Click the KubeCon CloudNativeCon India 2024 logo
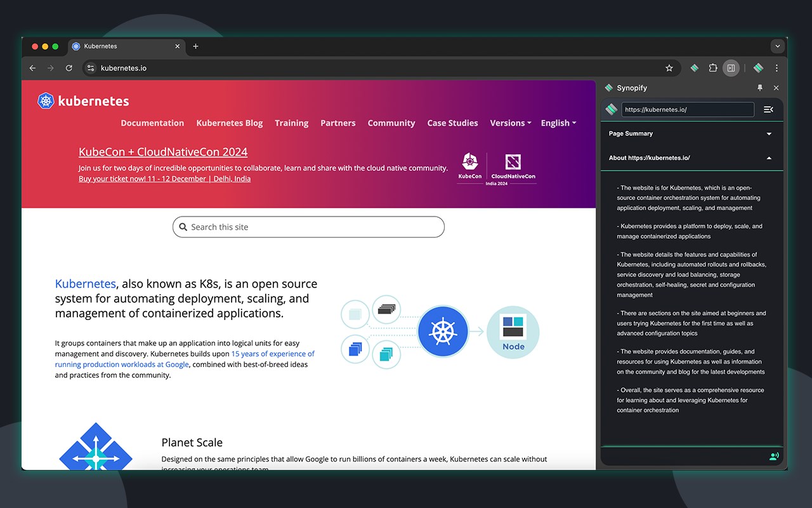This screenshot has height=508, width=812. 497,169
